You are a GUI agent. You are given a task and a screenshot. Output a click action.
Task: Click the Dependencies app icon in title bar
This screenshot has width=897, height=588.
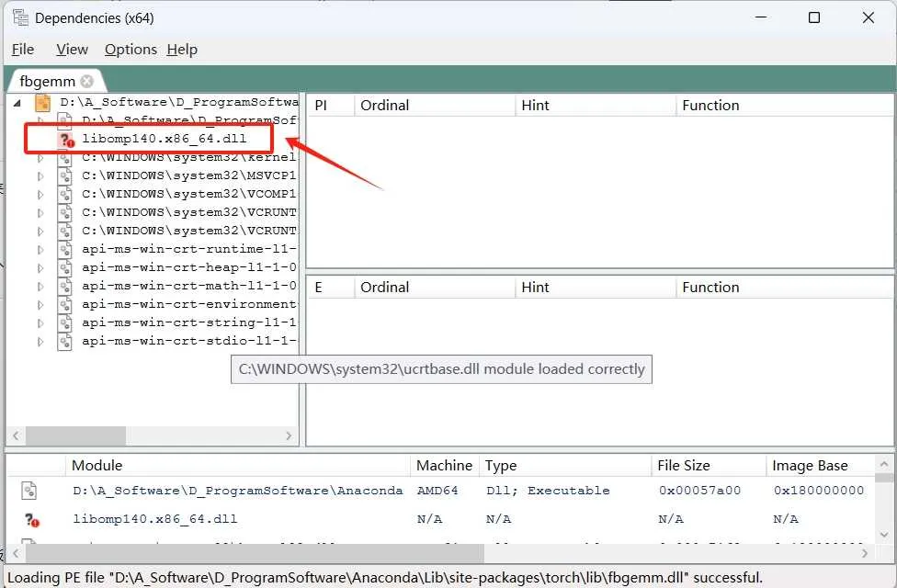[20, 17]
